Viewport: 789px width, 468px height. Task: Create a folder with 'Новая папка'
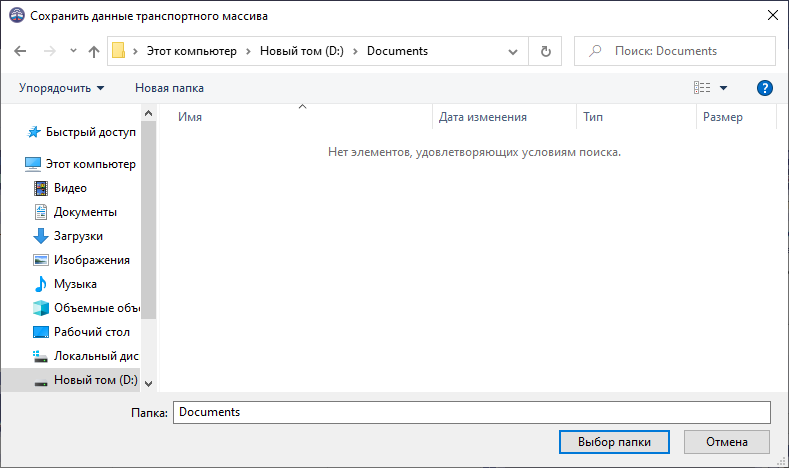point(170,88)
